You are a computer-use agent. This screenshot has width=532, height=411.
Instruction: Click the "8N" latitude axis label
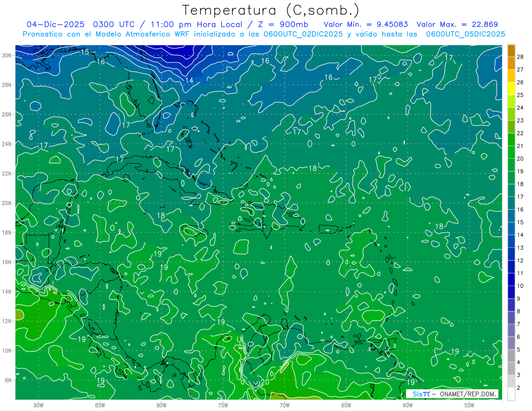(x=8, y=380)
